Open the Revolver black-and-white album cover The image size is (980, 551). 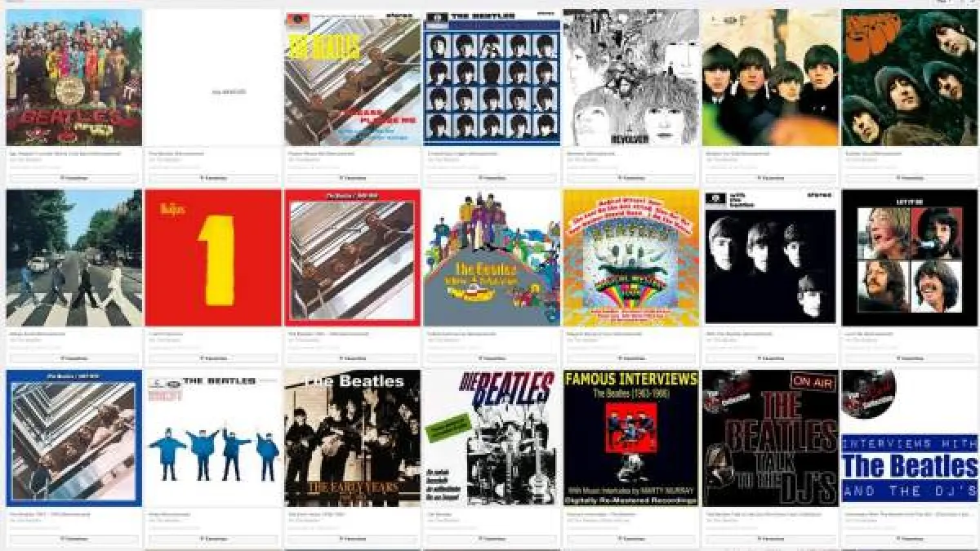(x=631, y=78)
